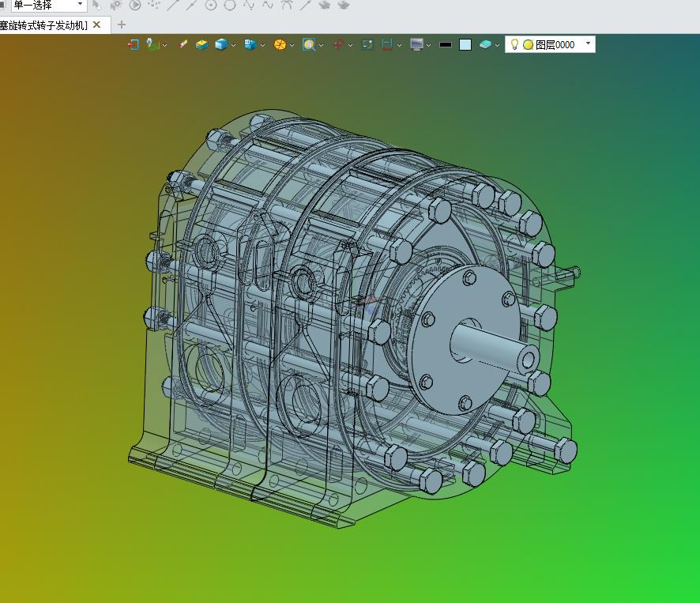The height and width of the screenshot is (603, 700).
Task: Click the cursor with gear icon
Action: click(x=115, y=5)
